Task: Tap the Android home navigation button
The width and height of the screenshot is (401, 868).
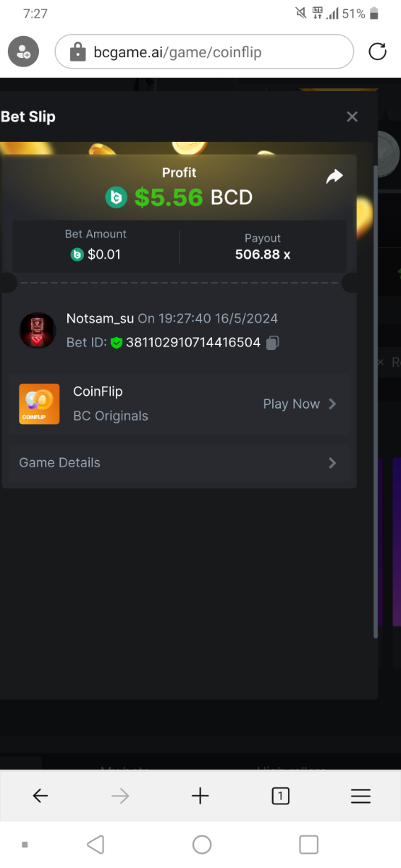Action: (x=202, y=844)
